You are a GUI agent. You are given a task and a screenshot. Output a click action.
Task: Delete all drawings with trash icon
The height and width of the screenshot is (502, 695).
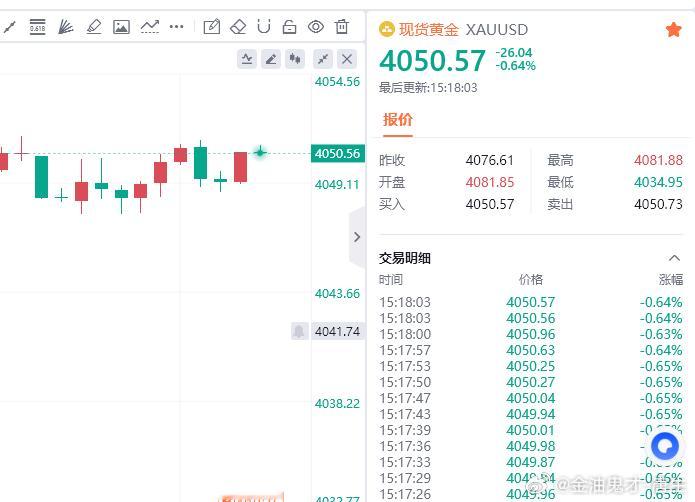pyautogui.click(x=342, y=27)
